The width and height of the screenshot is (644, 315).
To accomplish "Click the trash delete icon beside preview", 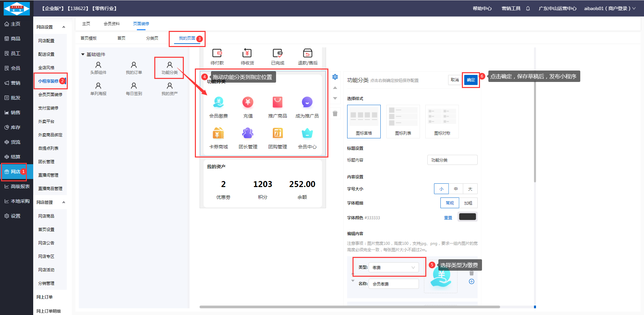I will [335, 114].
